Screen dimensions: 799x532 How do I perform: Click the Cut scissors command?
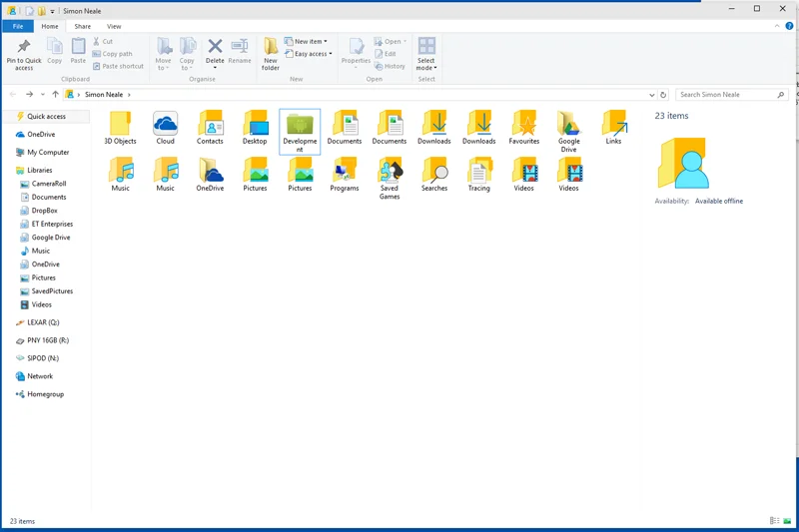tap(103, 41)
